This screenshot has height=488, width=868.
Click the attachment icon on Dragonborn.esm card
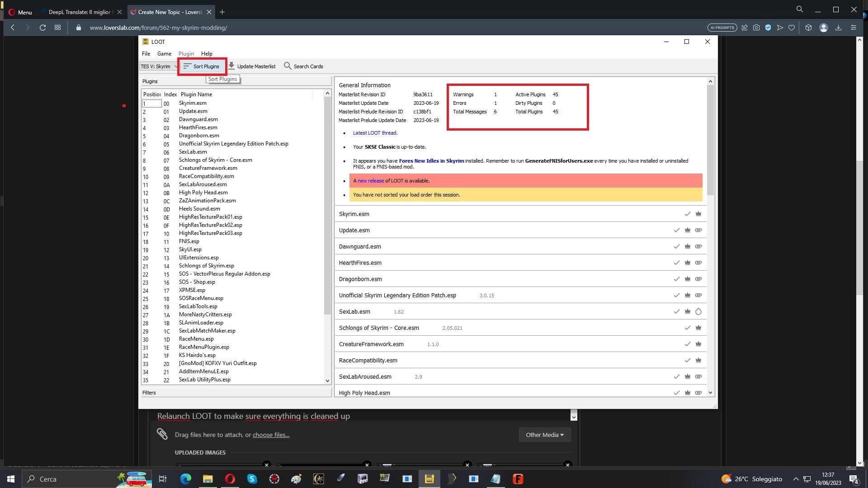[698, 279]
